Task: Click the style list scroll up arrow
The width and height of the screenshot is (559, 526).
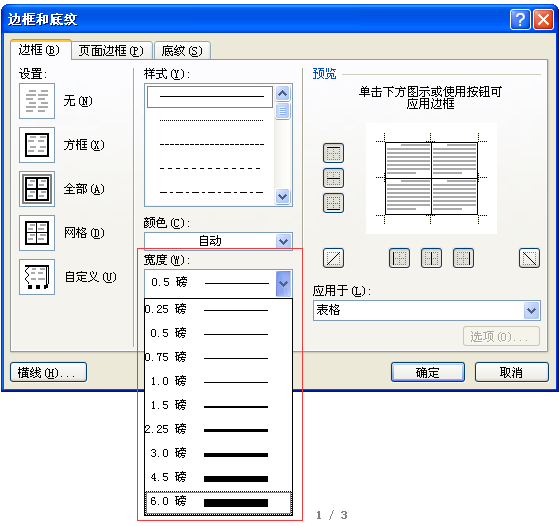Action: tap(283, 94)
